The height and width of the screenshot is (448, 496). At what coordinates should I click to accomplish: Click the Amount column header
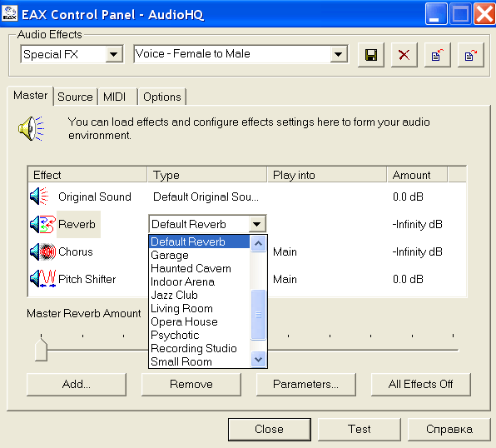click(418, 175)
